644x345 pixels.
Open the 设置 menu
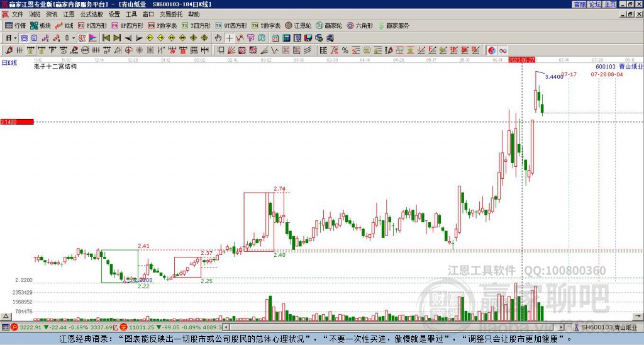click(x=114, y=14)
